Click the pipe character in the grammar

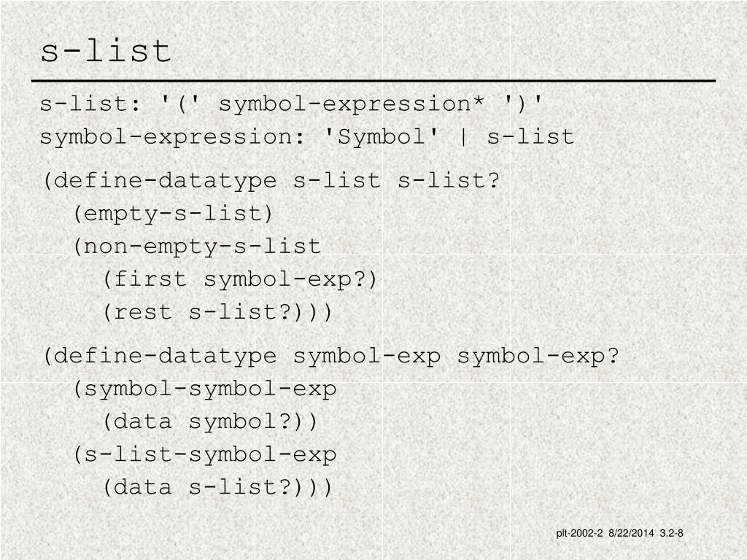(x=462, y=136)
